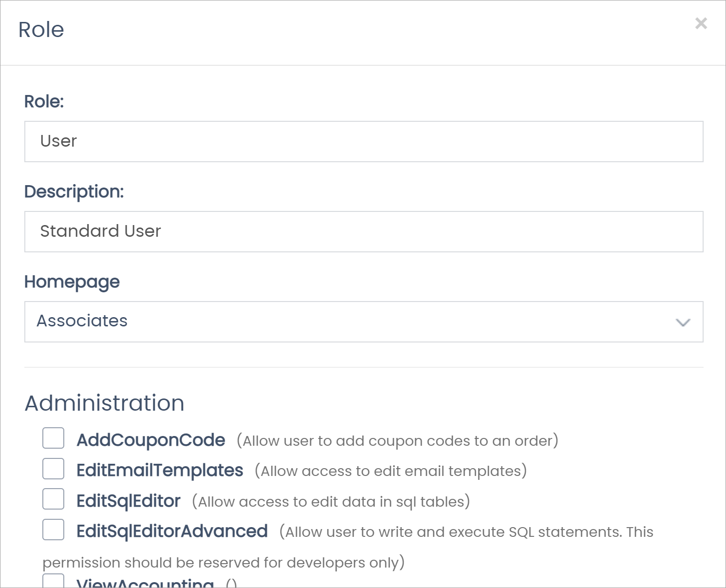Open the Homepage dropdown showing Associates
The height and width of the screenshot is (588, 726).
(x=363, y=322)
